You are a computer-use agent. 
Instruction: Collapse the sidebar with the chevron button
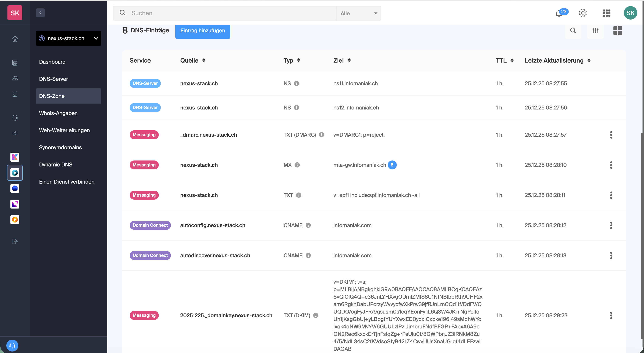click(x=40, y=13)
